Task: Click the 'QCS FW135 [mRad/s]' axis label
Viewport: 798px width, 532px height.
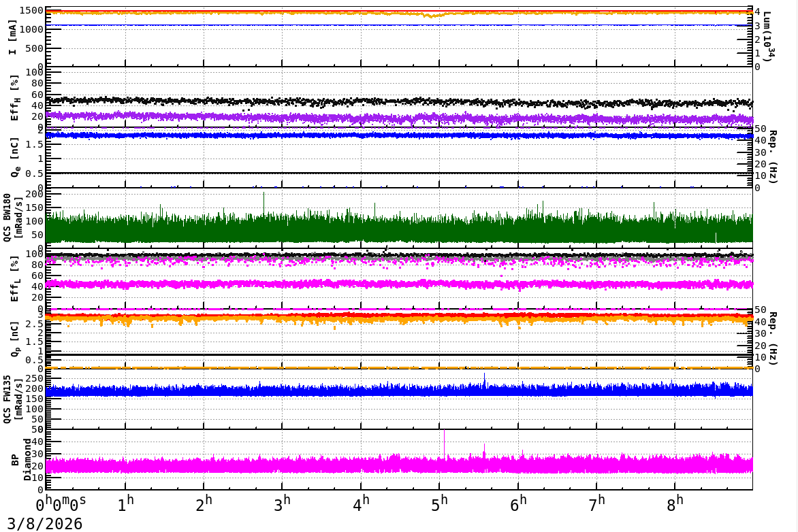Action: click(13, 399)
